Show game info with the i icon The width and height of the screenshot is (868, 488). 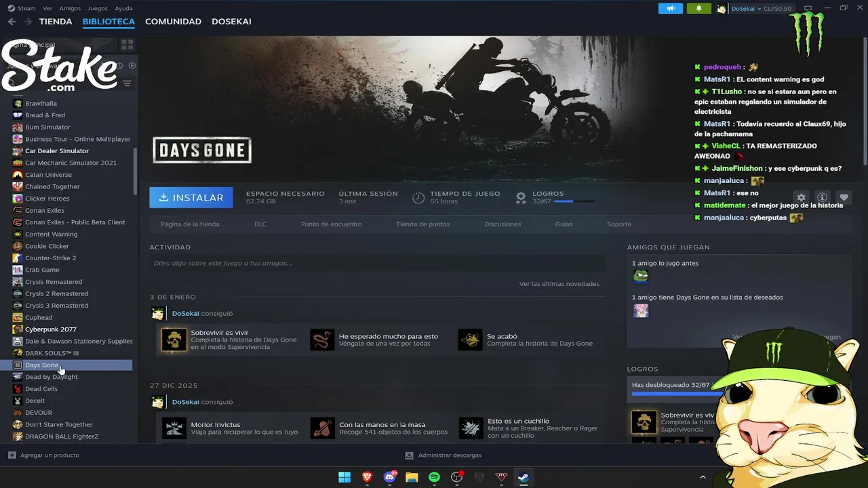click(x=822, y=197)
